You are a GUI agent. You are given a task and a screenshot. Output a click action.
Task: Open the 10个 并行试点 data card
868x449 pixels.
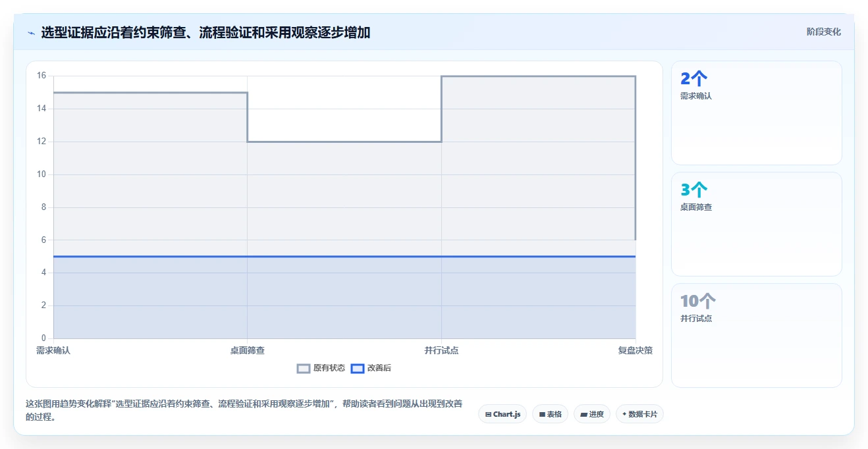pyautogui.click(x=756, y=335)
